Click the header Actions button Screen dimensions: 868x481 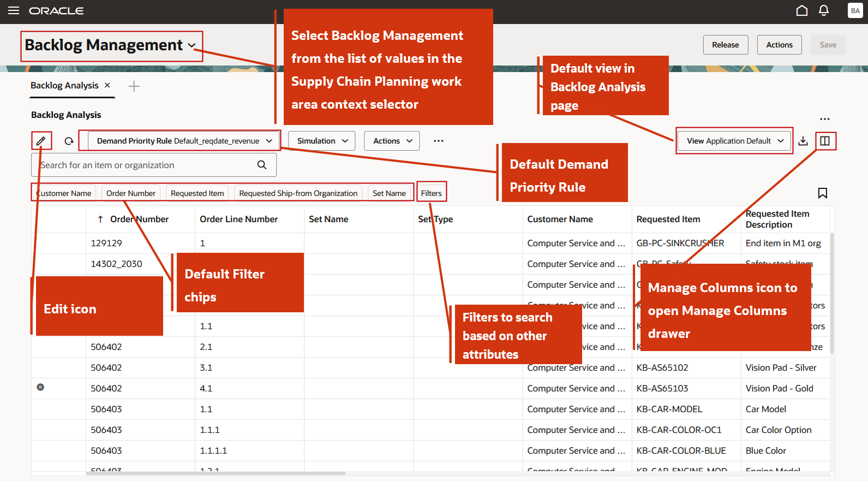click(x=779, y=45)
